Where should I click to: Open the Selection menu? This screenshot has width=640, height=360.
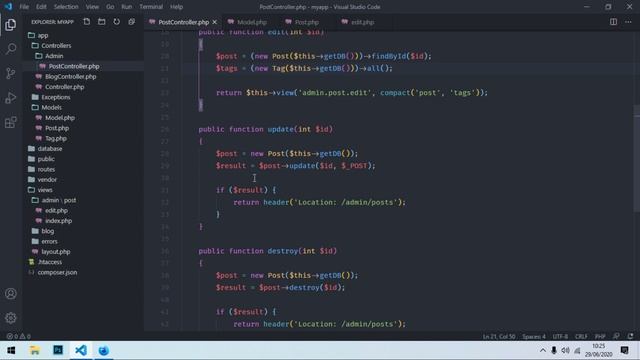click(66, 7)
